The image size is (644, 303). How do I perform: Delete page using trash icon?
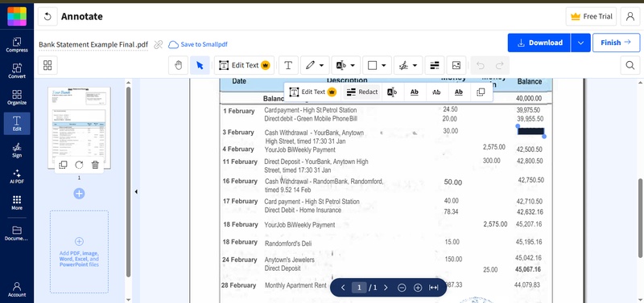pyautogui.click(x=95, y=165)
